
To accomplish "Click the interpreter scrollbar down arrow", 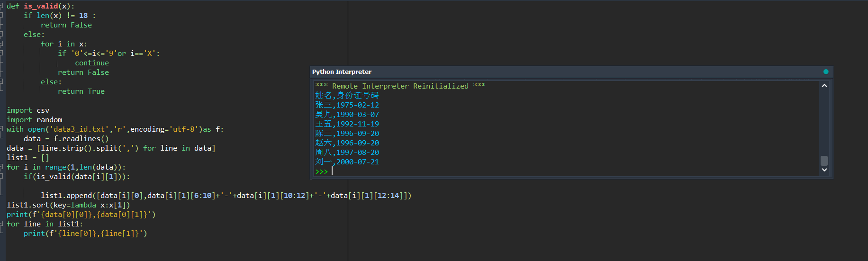I will (x=824, y=170).
